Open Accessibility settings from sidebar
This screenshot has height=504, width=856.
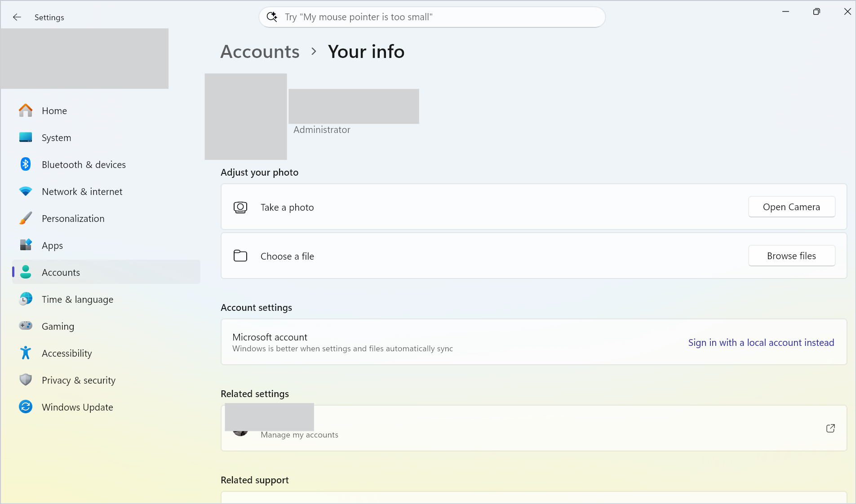tap(106, 353)
